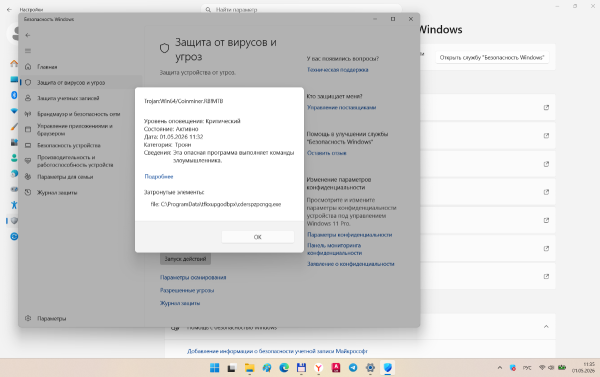Open the floppy disk app on taskbar
The width and height of the screenshot is (600, 377).
pyautogui.click(x=301, y=368)
